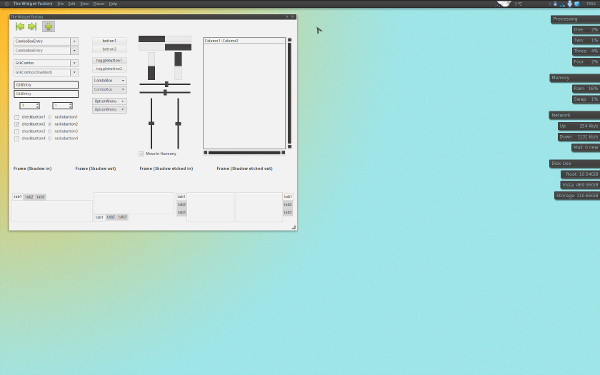
Task: Click the green back arrow toolbar icon
Action: pyautogui.click(x=20, y=26)
